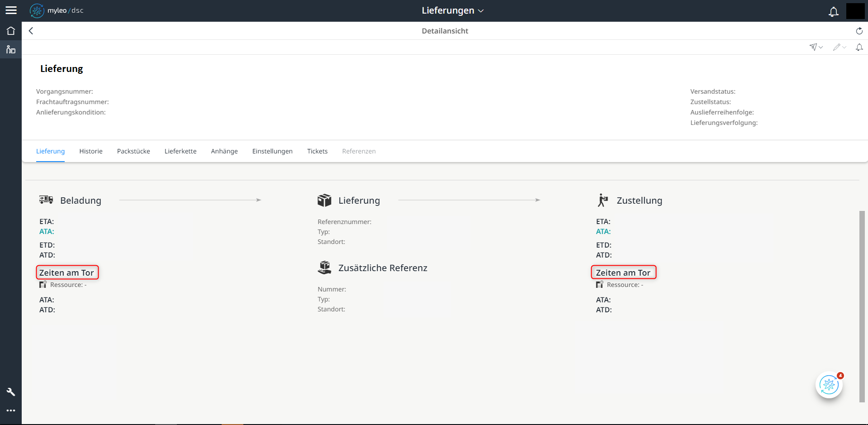Image resolution: width=868 pixels, height=425 pixels.
Task: Click the Zusätzliche Referenz icon
Action: tap(324, 267)
